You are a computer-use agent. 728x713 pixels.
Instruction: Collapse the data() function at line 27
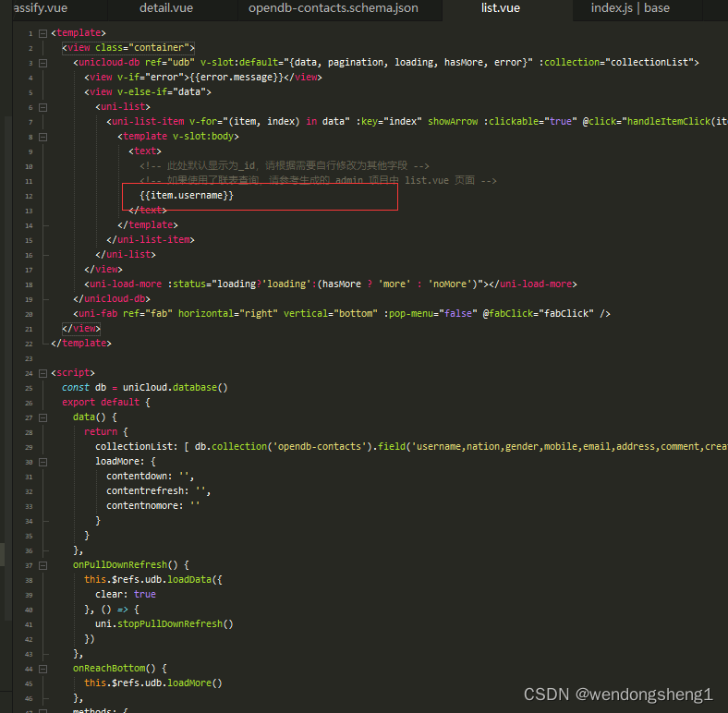click(42, 417)
